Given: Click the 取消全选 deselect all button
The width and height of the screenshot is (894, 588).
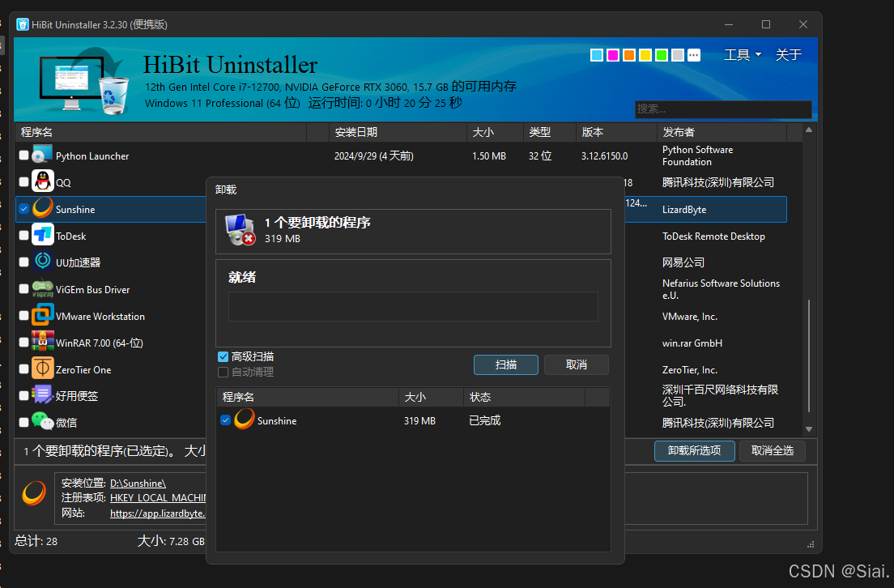Looking at the screenshot, I should click(772, 450).
